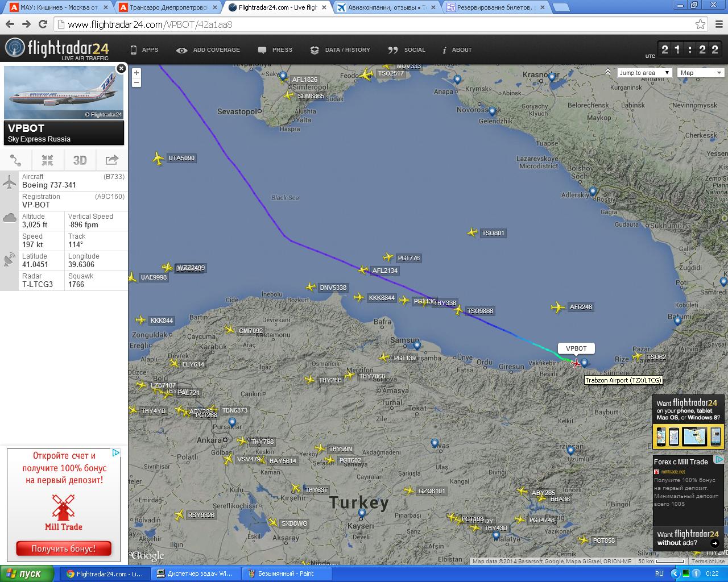Open the Data / History menu
Screen dimensions: 728x582
coord(340,50)
